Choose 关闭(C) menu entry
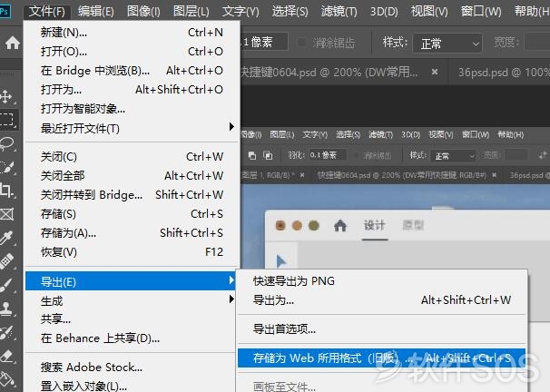The width and height of the screenshot is (550, 392). point(132,157)
